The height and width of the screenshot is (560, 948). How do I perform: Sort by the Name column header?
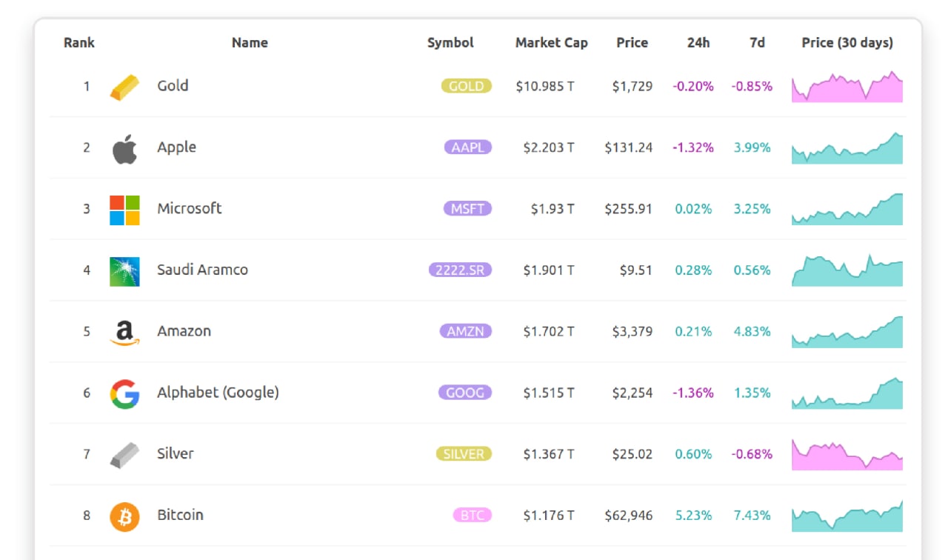click(250, 42)
